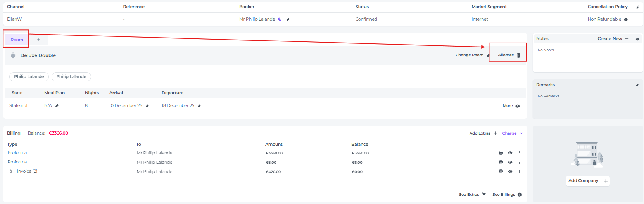Expand the Invoice (2) row
Viewport: 644px width, 204px height.
[11, 171]
